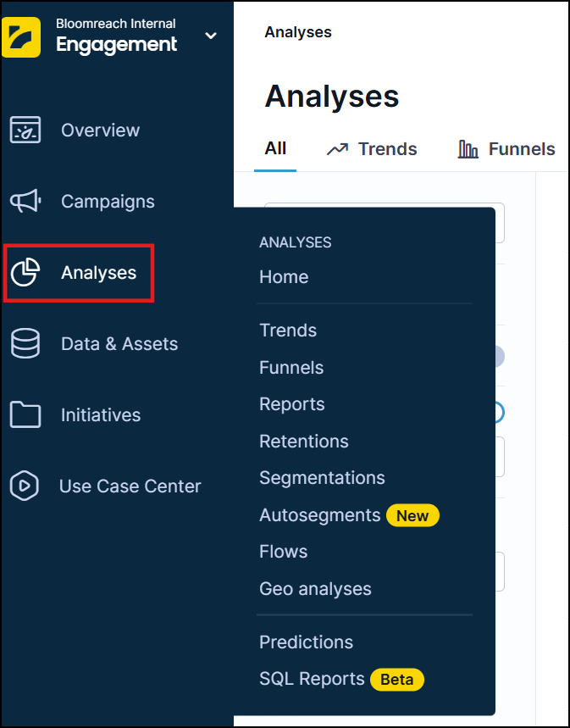
Task: Click the Beta badge beside SQL Reports
Action: pyautogui.click(x=397, y=680)
